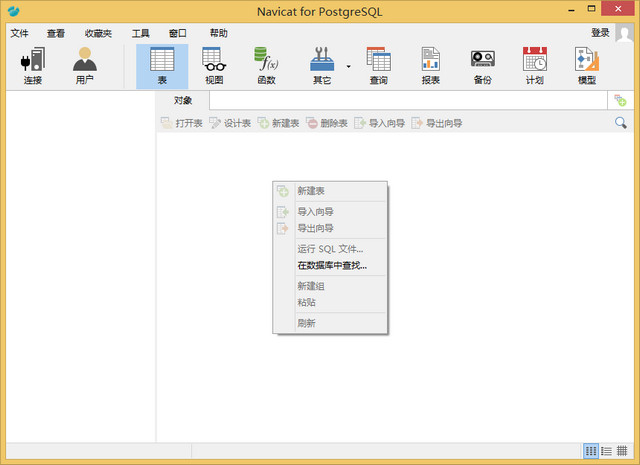Open the 文件 menu
Image resolution: width=640 pixels, height=465 pixels.
[20, 33]
